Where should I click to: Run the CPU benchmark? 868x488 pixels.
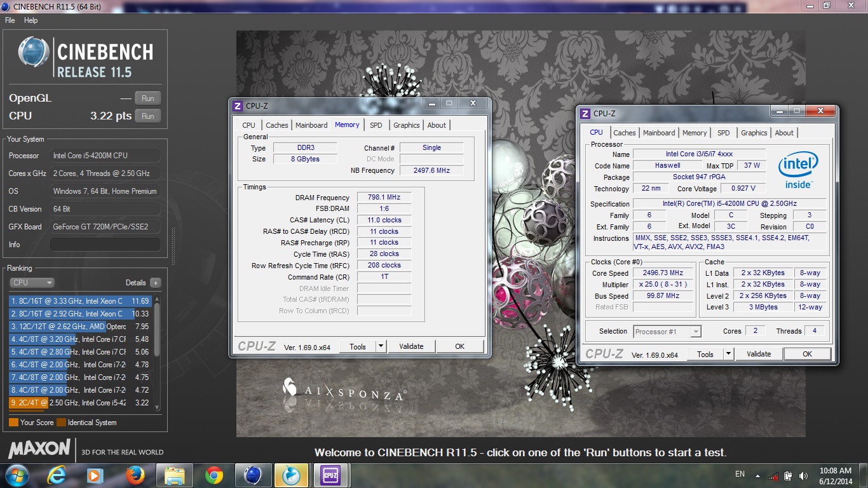click(x=148, y=116)
